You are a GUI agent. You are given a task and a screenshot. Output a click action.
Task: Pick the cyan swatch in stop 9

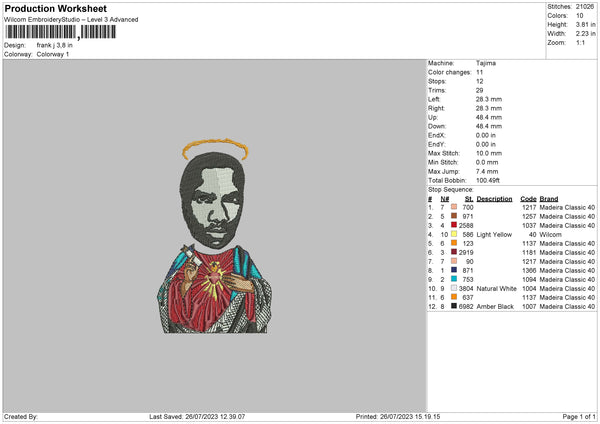click(456, 279)
